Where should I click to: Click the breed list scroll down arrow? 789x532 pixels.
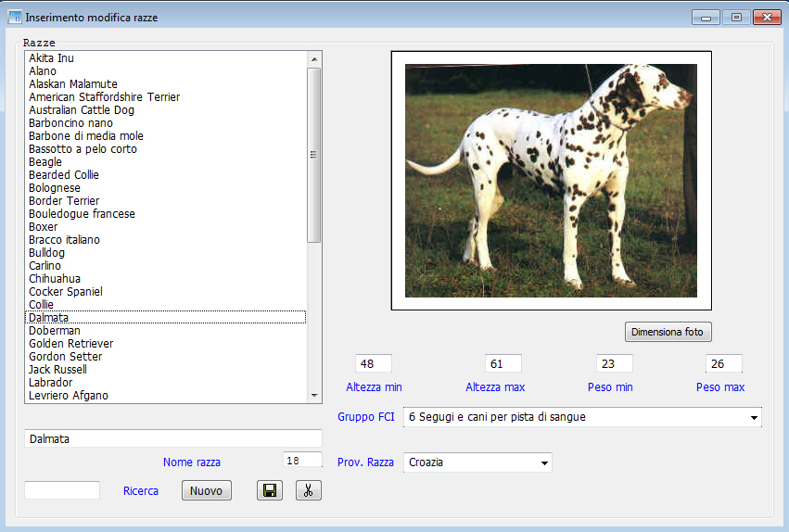(x=314, y=396)
